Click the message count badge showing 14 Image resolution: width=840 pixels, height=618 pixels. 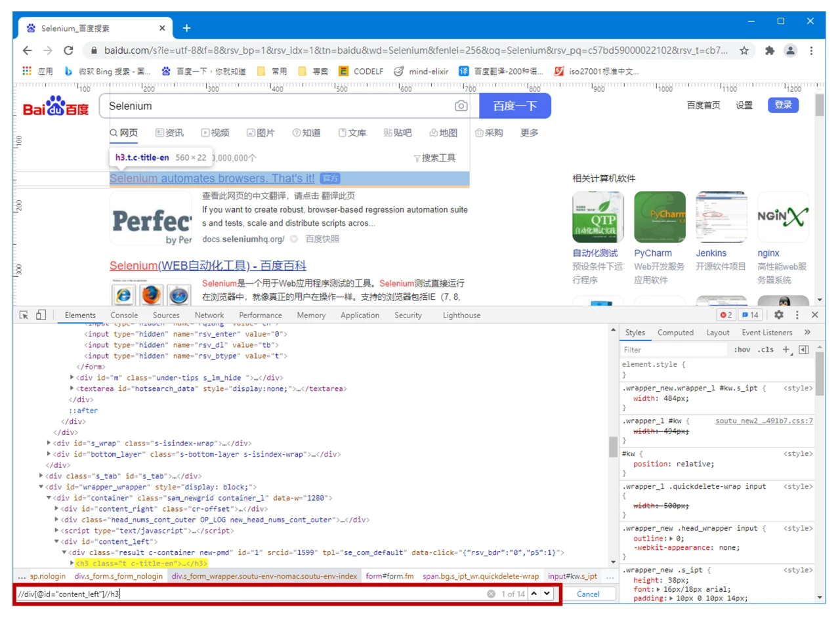click(750, 315)
